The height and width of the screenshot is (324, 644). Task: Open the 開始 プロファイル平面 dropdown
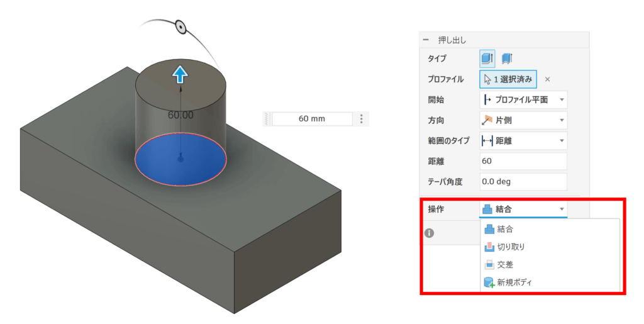tap(523, 99)
